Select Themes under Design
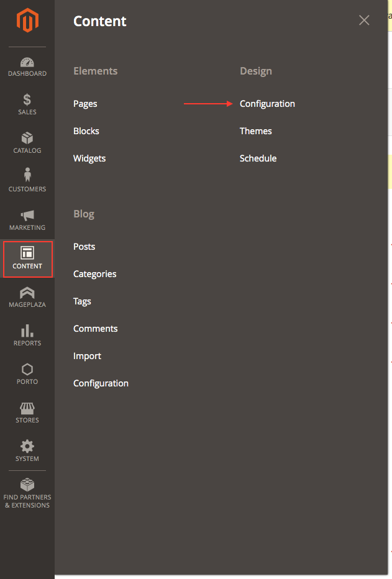This screenshot has width=392, height=579. pyautogui.click(x=255, y=131)
